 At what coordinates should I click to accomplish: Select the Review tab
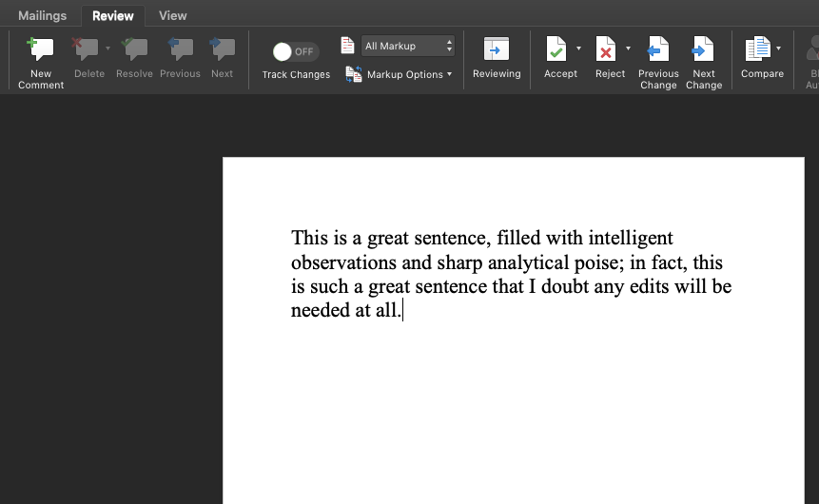point(113,15)
